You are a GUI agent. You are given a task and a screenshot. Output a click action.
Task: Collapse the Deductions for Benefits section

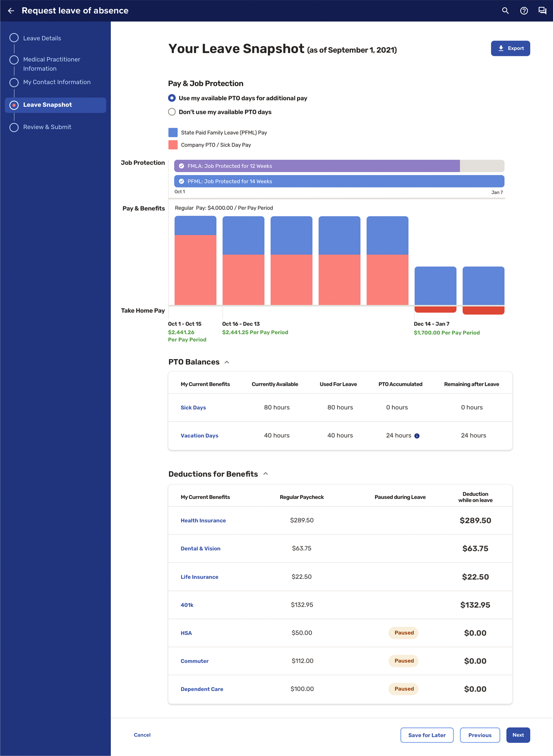coord(265,474)
